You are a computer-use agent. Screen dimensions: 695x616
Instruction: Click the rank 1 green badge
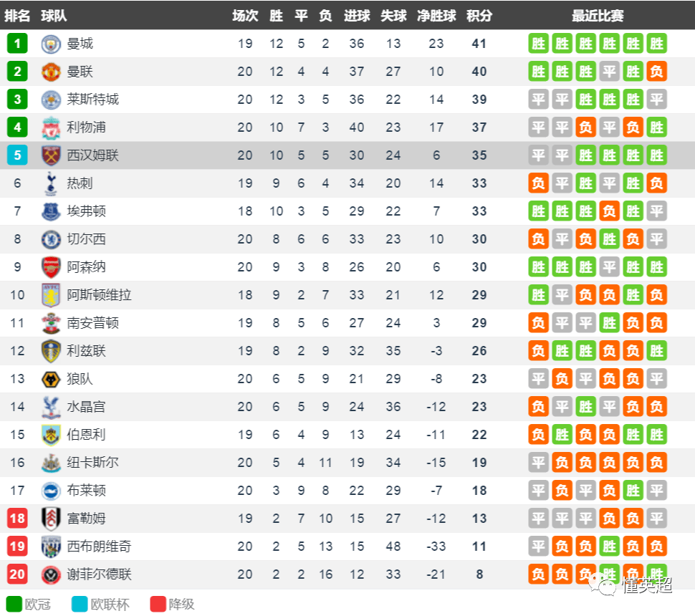[17, 44]
